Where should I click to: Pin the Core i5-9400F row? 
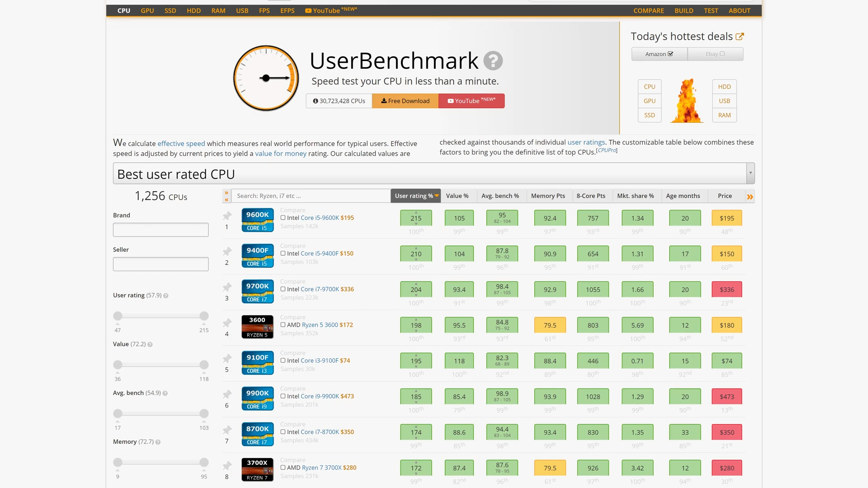point(227,251)
